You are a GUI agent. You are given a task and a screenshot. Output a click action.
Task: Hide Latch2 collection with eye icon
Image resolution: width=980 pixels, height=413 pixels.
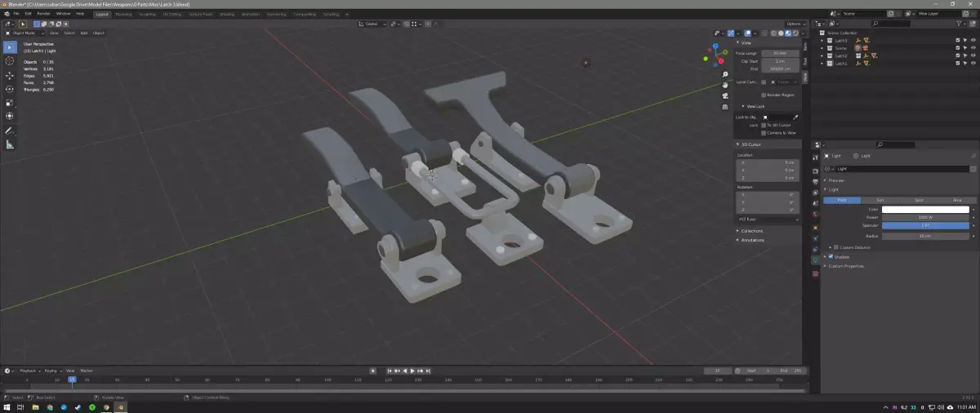973,56
